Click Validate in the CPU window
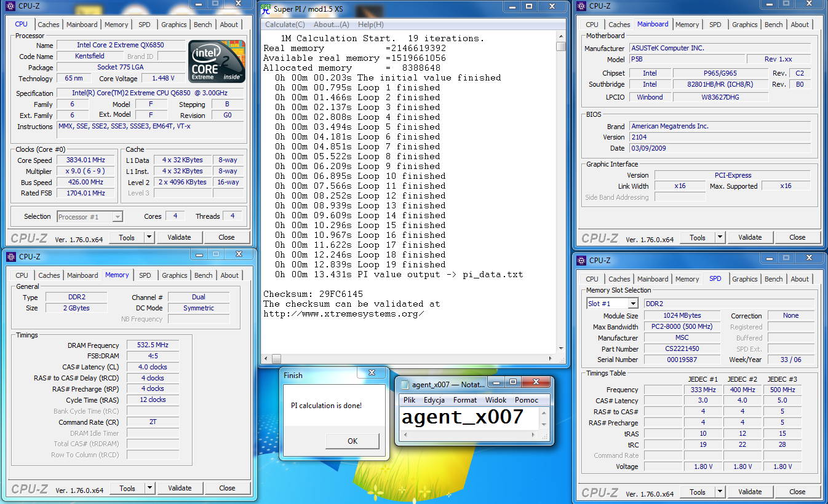The width and height of the screenshot is (828, 504). (x=179, y=237)
